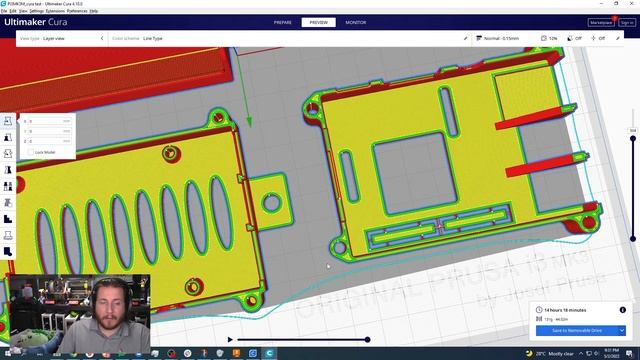640x360 pixels.
Task: Click the infill 12% indicator
Action: 549,38
